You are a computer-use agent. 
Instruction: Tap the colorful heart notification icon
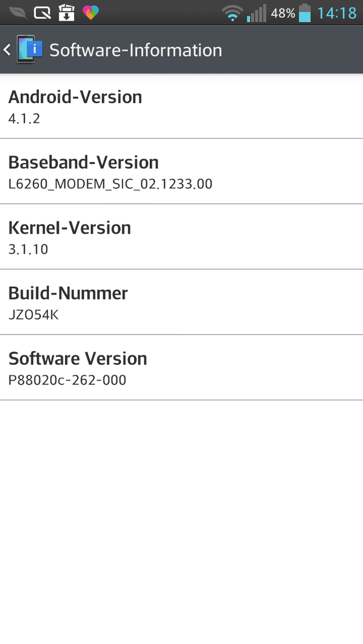tap(90, 13)
